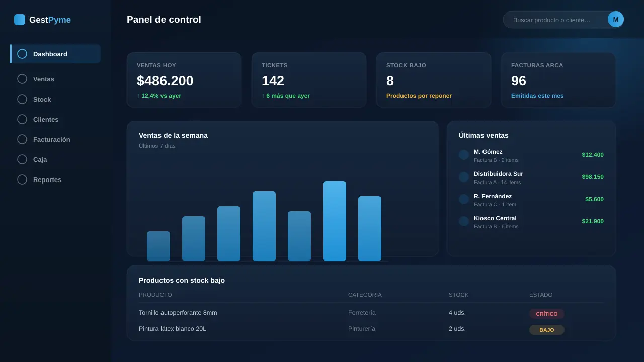
Task: Click the Distribuidora Sur sale name
Action: (x=499, y=174)
